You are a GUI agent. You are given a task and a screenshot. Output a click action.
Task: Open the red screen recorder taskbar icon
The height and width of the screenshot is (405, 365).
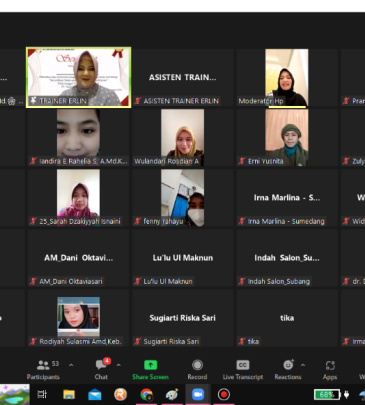click(x=224, y=395)
